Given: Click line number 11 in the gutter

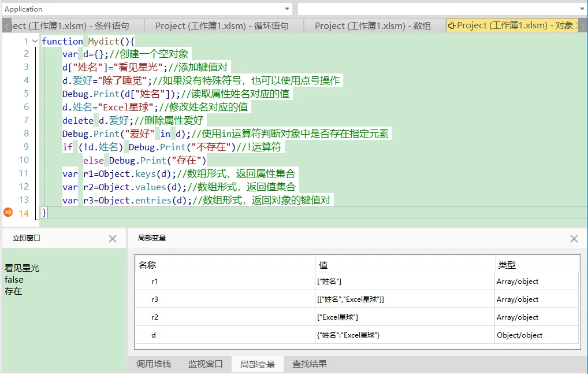Looking at the screenshot, I should [24, 173].
